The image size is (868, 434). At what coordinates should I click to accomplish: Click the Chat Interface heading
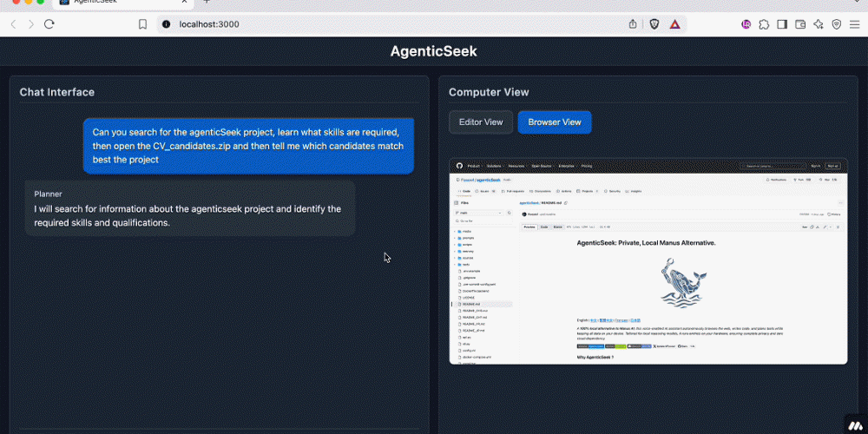point(57,92)
